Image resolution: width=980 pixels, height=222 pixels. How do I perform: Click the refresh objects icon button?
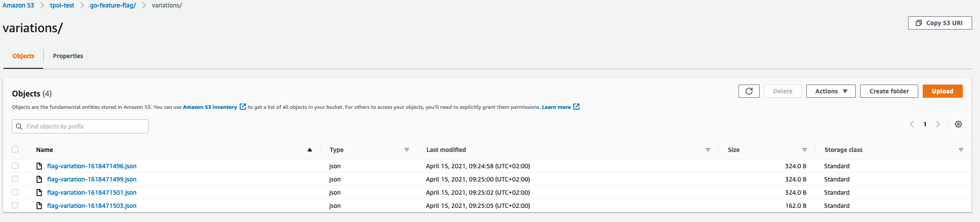point(749,91)
